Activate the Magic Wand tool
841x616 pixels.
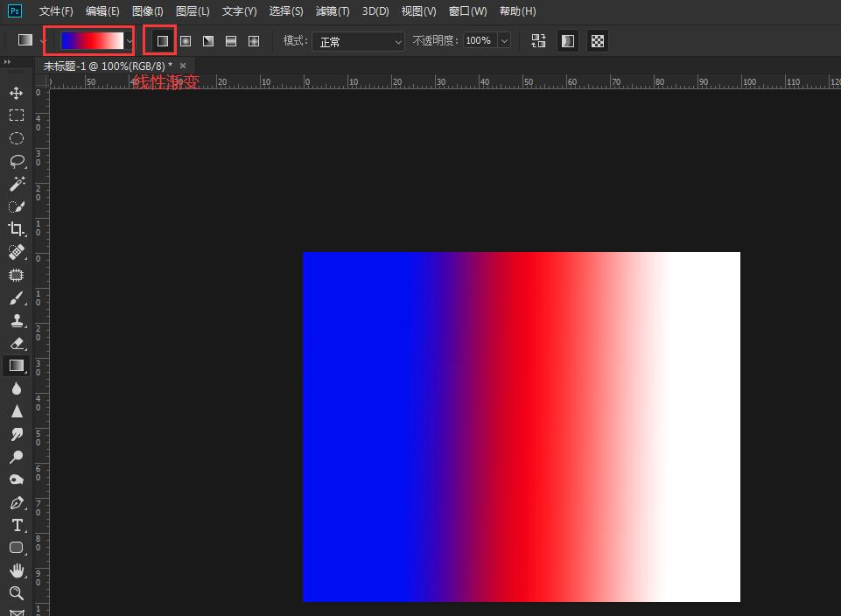pyautogui.click(x=16, y=184)
